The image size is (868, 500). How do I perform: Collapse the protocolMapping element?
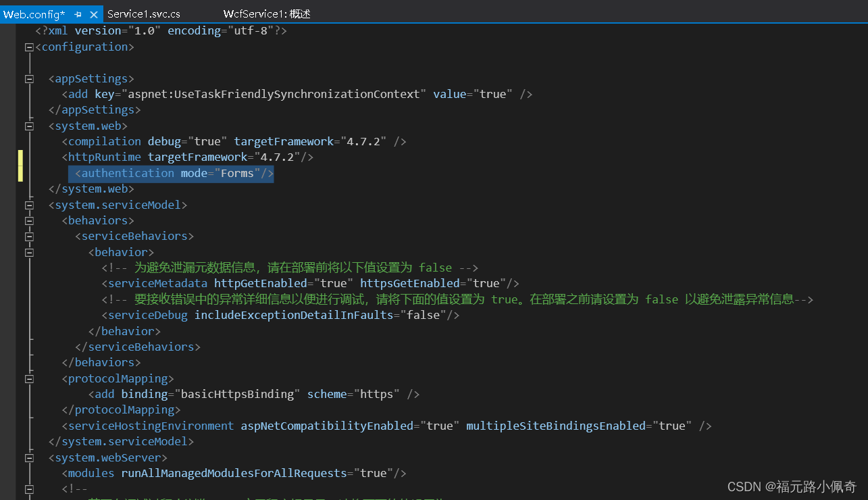(x=28, y=378)
